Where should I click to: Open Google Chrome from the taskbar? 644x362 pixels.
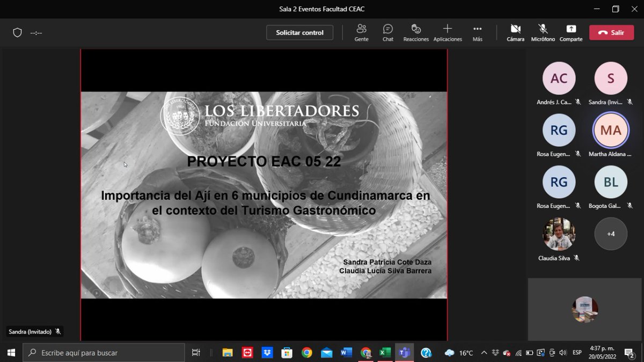307,353
